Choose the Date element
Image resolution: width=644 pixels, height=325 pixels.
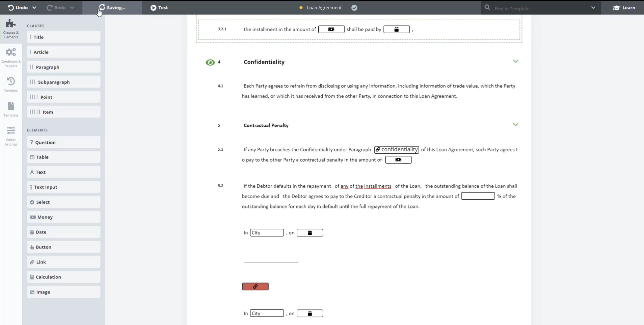tap(63, 232)
